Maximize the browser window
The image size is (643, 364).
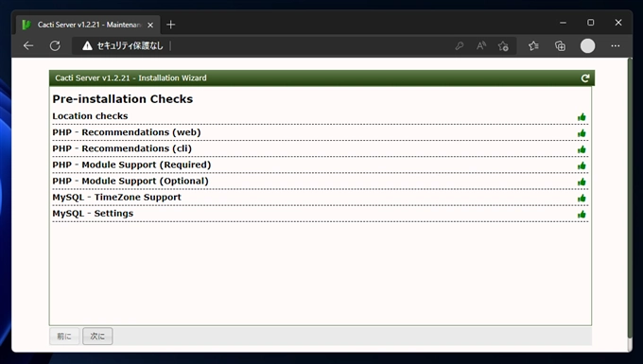(590, 23)
